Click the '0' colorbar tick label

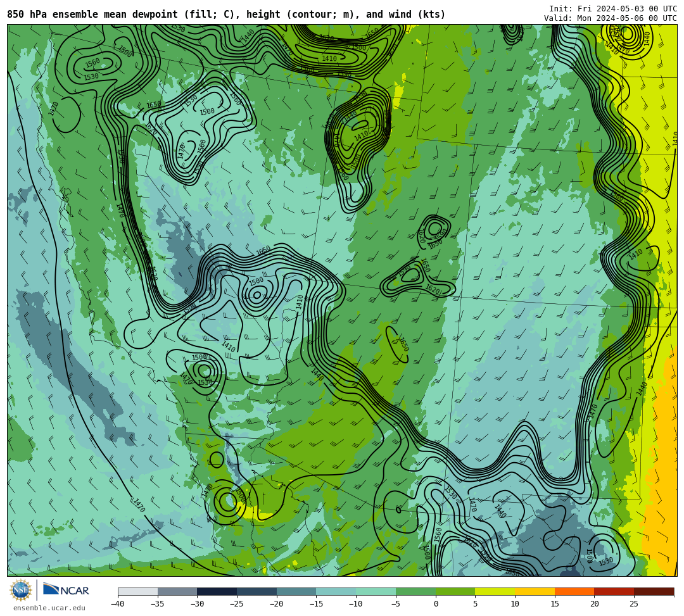(436, 604)
